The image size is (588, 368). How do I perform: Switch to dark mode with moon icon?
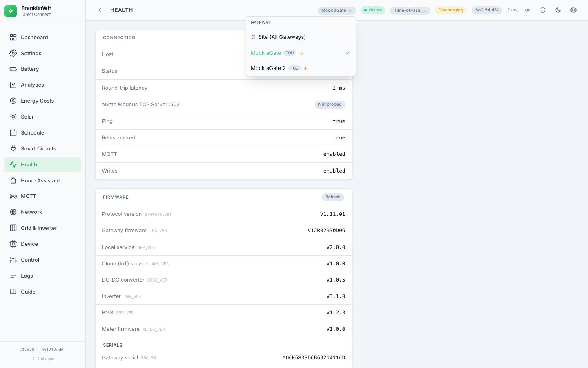click(558, 10)
